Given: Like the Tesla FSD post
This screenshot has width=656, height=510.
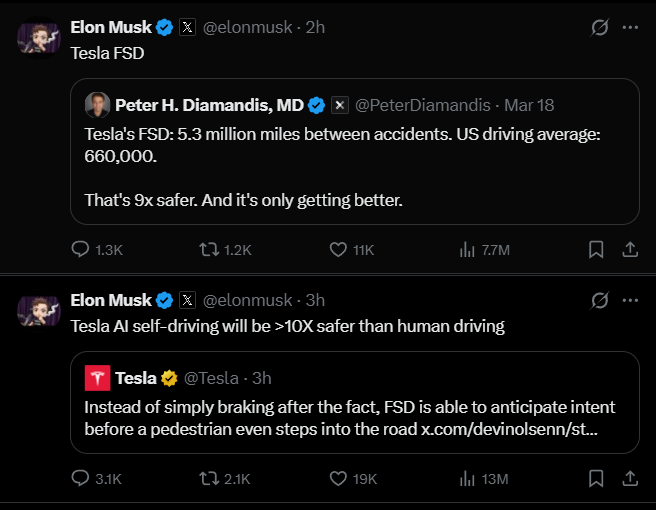Looking at the screenshot, I should (339, 250).
